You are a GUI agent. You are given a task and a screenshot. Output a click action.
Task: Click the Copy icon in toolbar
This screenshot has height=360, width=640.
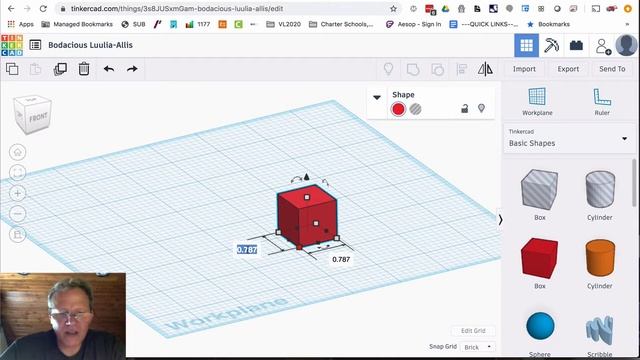[12, 69]
